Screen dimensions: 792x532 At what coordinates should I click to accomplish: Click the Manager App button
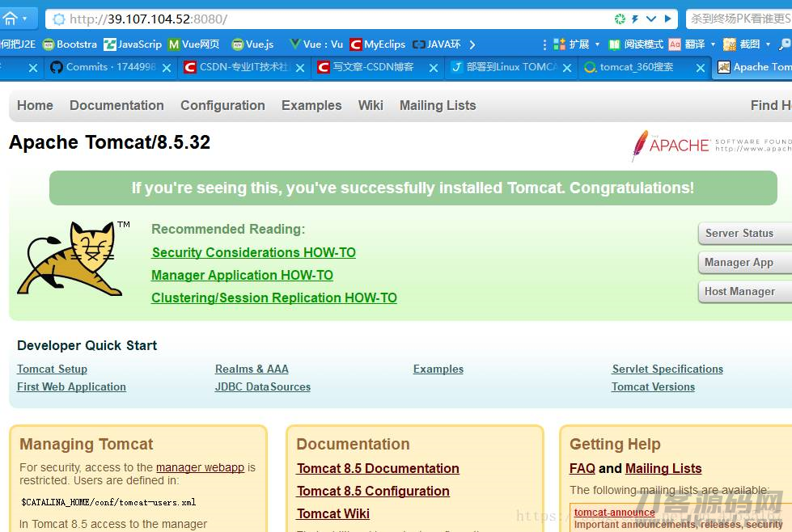(x=745, y=263)
